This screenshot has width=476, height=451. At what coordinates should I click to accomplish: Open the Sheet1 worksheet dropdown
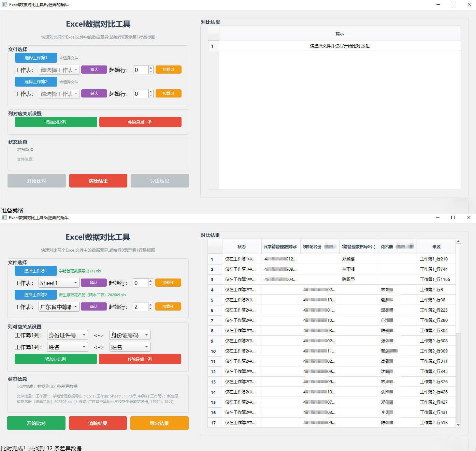(x=58, y=283)
